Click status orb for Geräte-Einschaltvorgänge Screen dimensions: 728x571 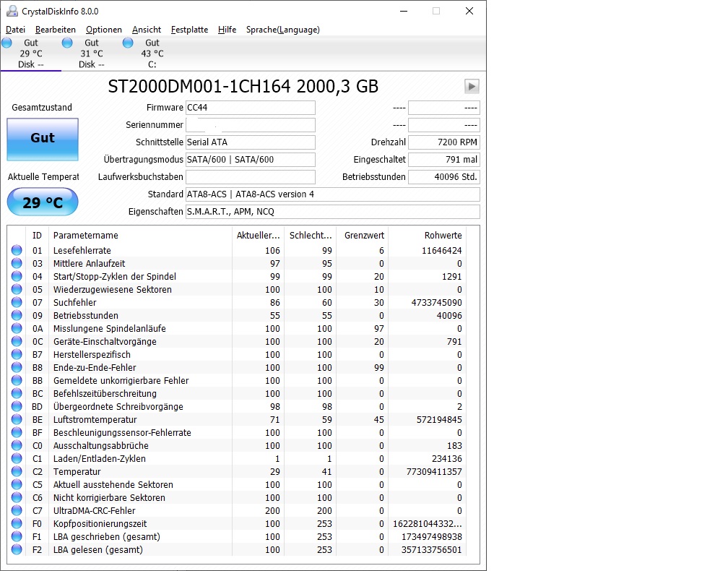pos(17,341)
